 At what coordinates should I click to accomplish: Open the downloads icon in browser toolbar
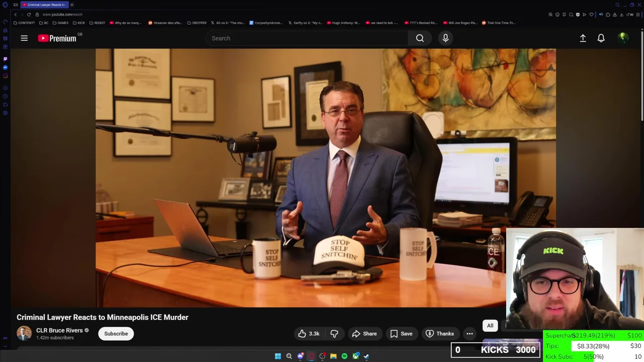621,15
